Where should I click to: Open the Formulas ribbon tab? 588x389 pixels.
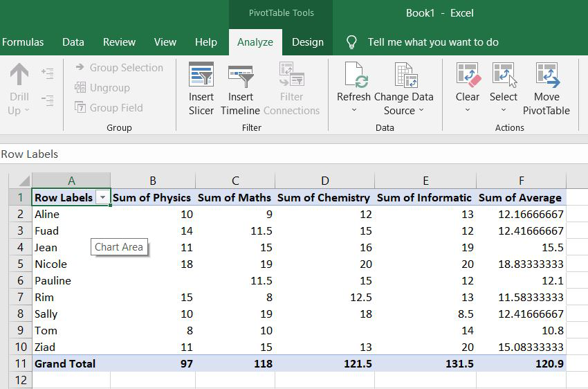pyautogui.click(x=23, y=42)
